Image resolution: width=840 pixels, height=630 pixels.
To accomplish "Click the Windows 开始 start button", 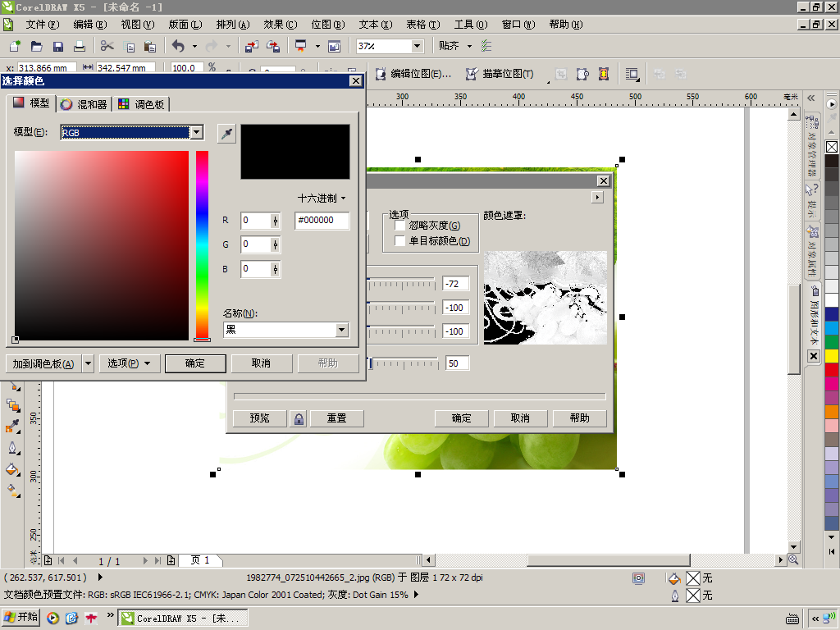I will pyautogui.click(x=21, y=617).
